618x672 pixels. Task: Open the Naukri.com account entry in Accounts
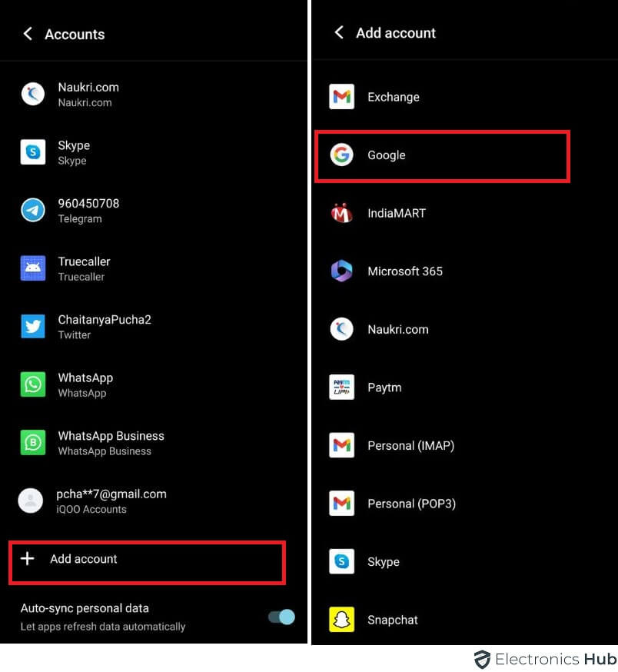pyautogui.click(x=154, y=95)
